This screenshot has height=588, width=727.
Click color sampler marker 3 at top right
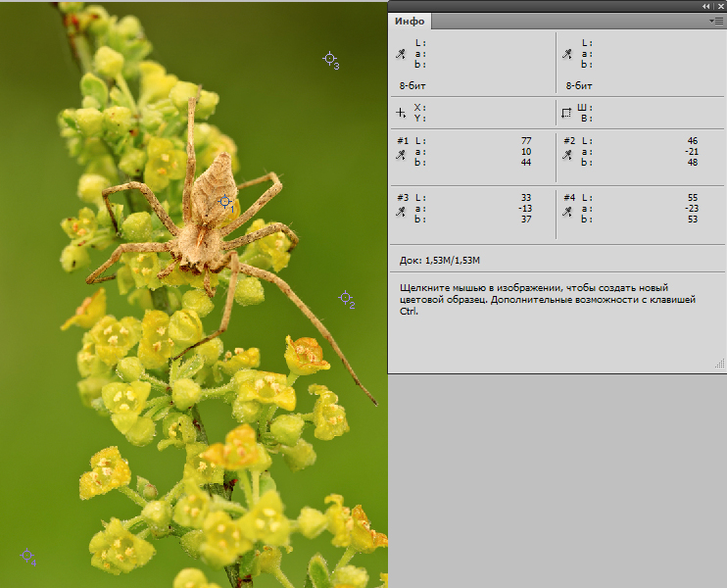coord(330,59)
